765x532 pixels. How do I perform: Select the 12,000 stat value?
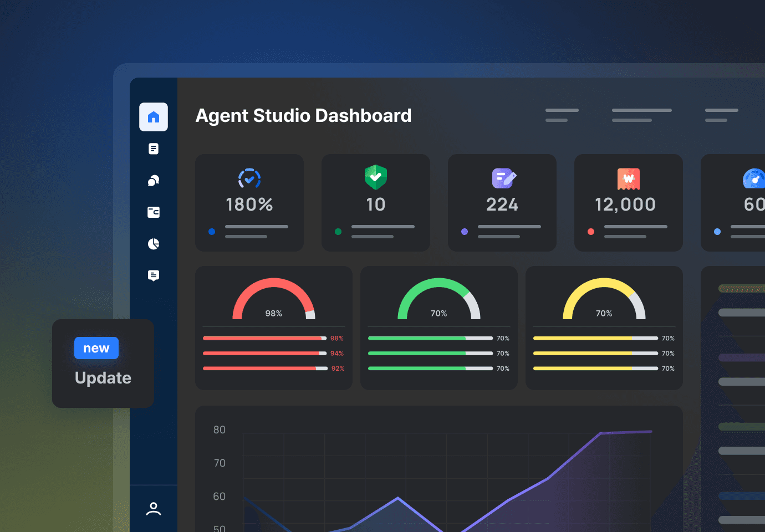[x=625, y=204]
